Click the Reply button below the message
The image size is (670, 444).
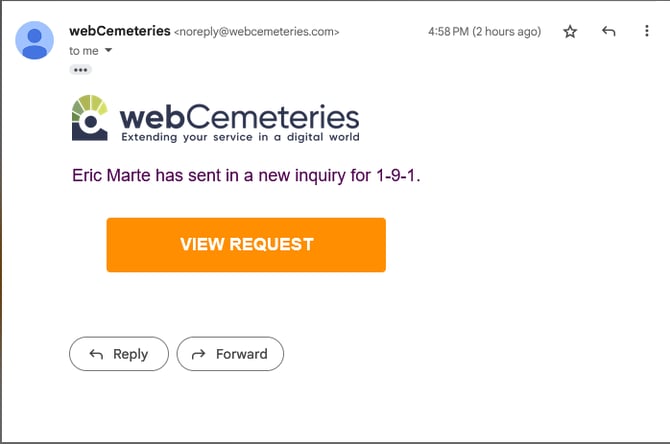pos(119,354)
